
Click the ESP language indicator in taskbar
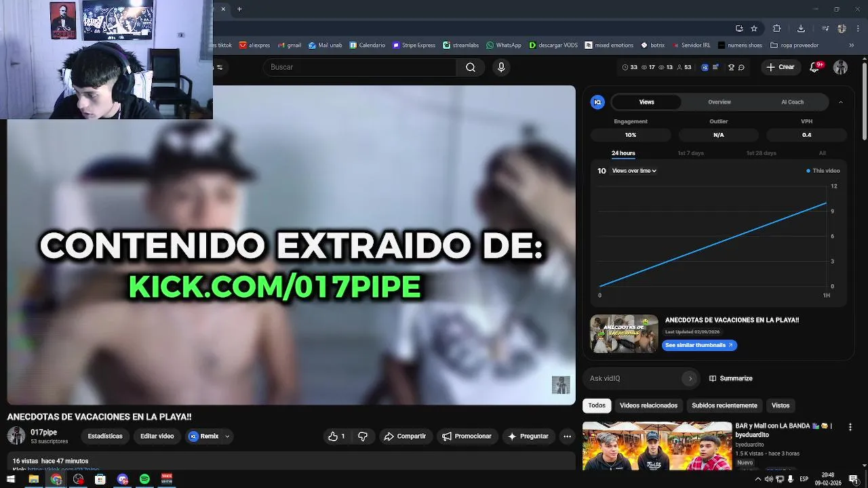pos(804,479)
